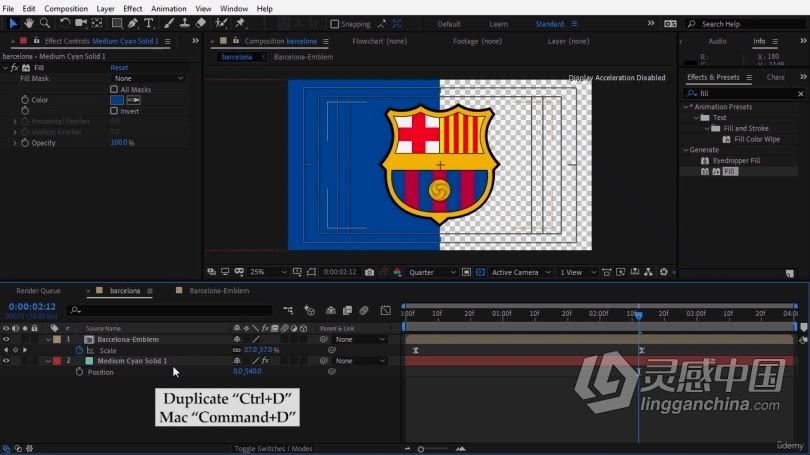
Task: Enable the Snapping checkbox
Action: 335,24
